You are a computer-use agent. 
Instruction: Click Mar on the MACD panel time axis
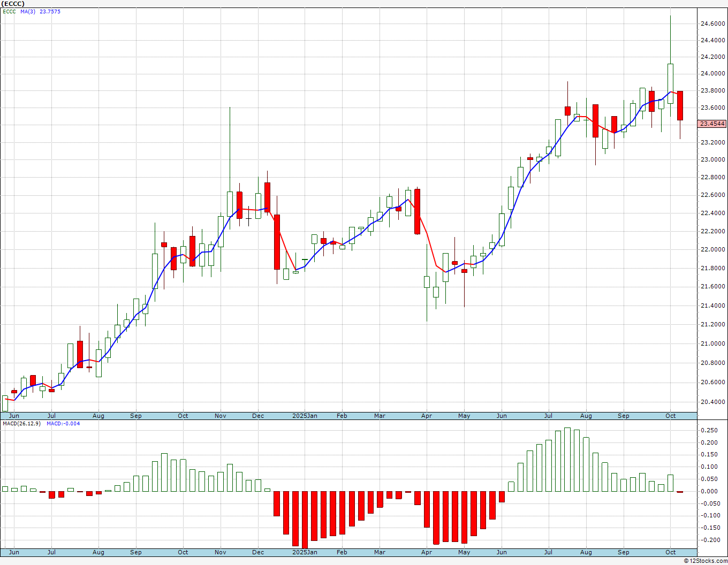(x=380, y=552)
